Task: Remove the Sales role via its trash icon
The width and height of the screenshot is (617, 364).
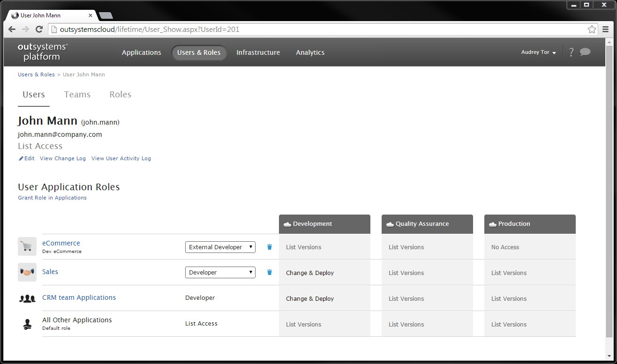Action: (269, 272)
